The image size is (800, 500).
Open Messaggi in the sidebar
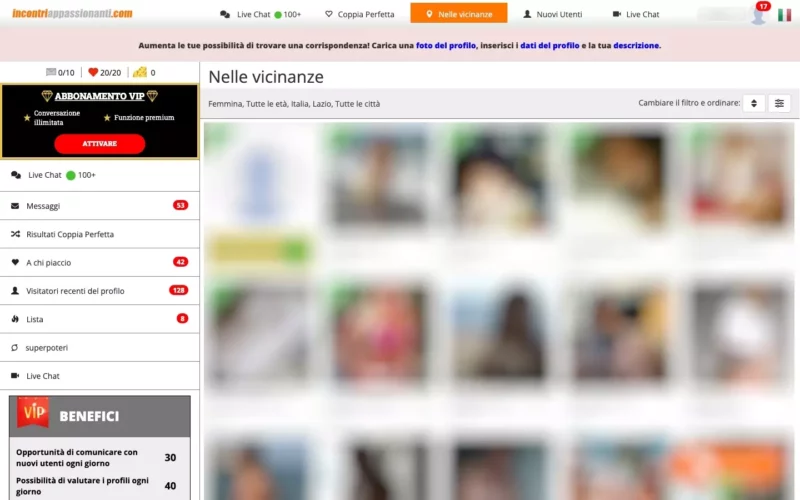(x=44, y=206)
